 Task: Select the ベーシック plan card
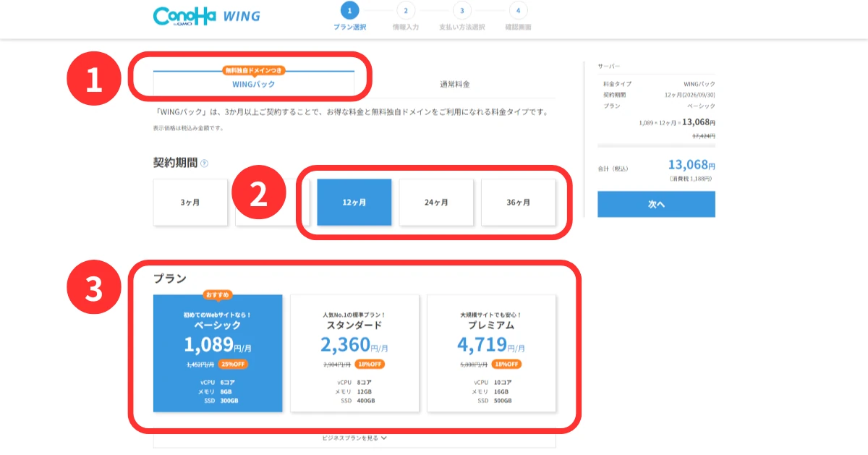[218, 353]
